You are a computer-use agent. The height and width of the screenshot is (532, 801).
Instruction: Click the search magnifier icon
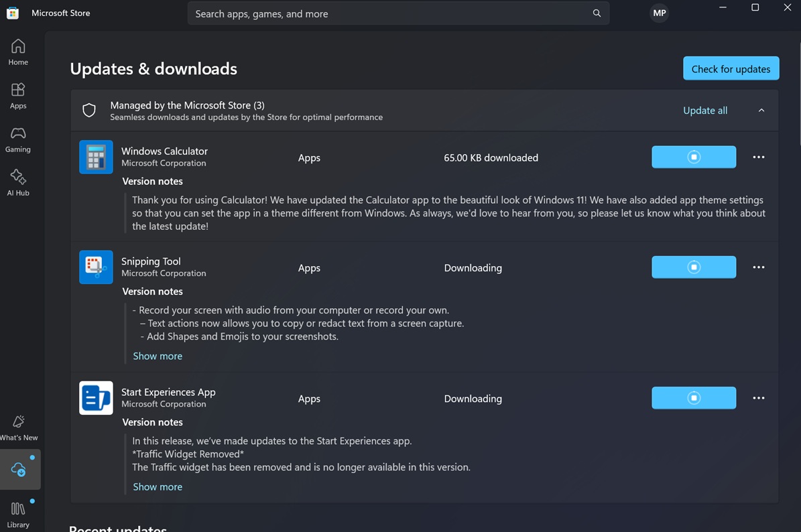[x=597, y=13]
